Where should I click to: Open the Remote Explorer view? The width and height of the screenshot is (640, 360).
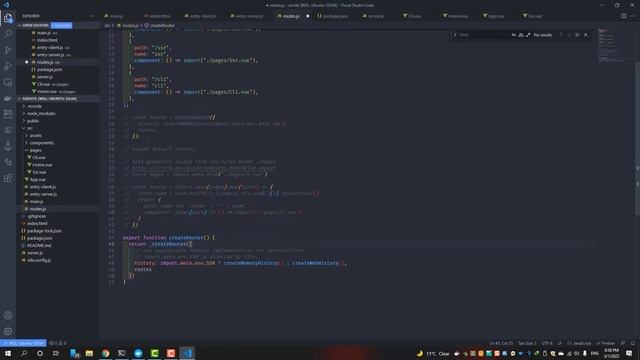point(8,82)
